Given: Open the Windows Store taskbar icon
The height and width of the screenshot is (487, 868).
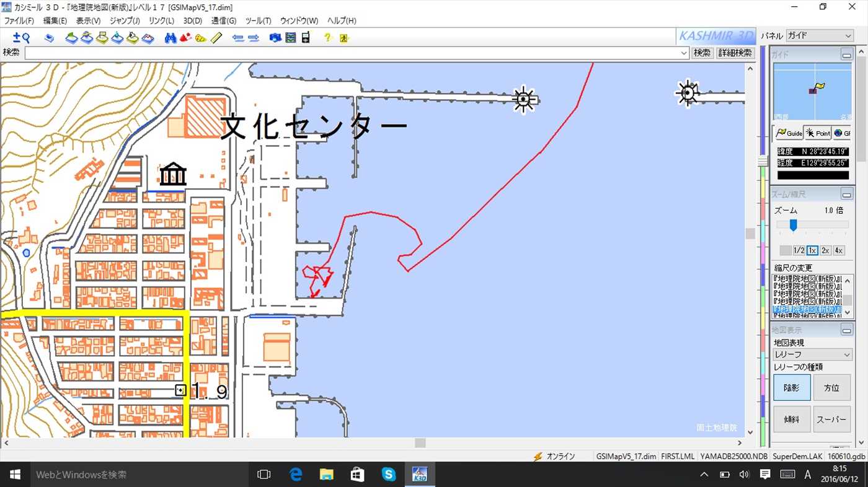Looking at the screenshot, I should click(358, 475).
